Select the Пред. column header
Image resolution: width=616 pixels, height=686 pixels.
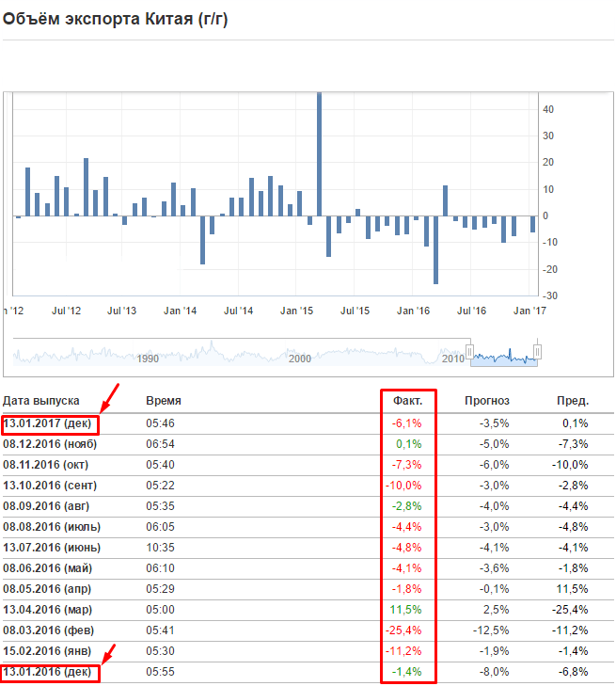click(x=573, y=401)
